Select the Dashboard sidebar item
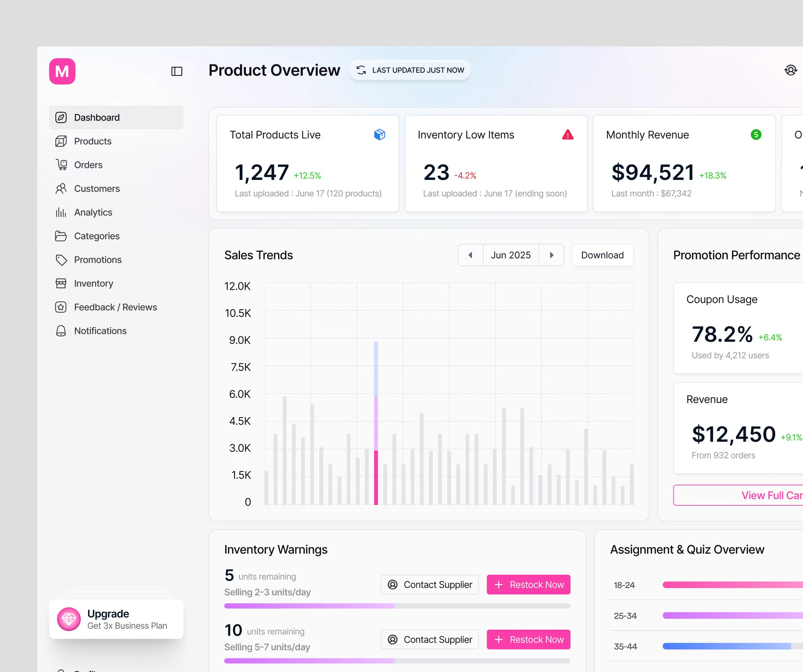Screen dimensions: 803x672 click(x=116, y=117)
